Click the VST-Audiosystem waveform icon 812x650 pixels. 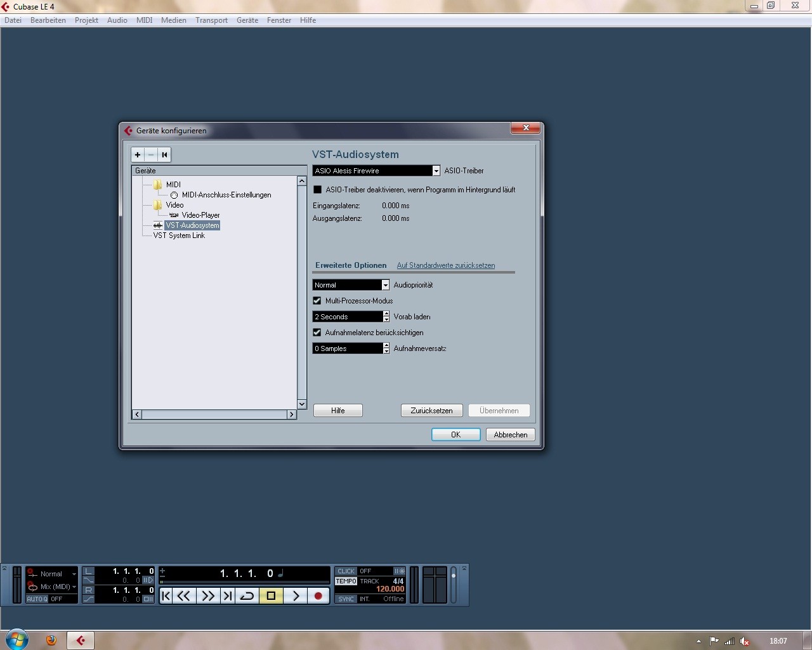[158, 225]
